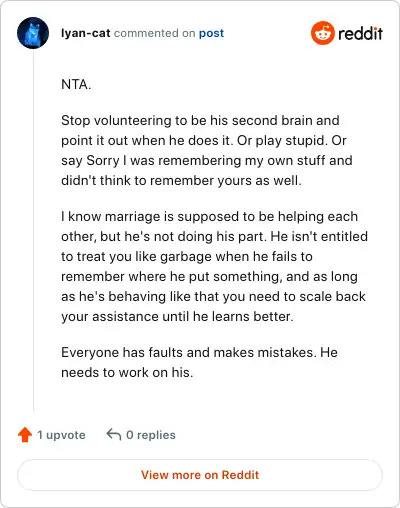
Task: Open the "0 replies" label
Action: coord(151,435)
